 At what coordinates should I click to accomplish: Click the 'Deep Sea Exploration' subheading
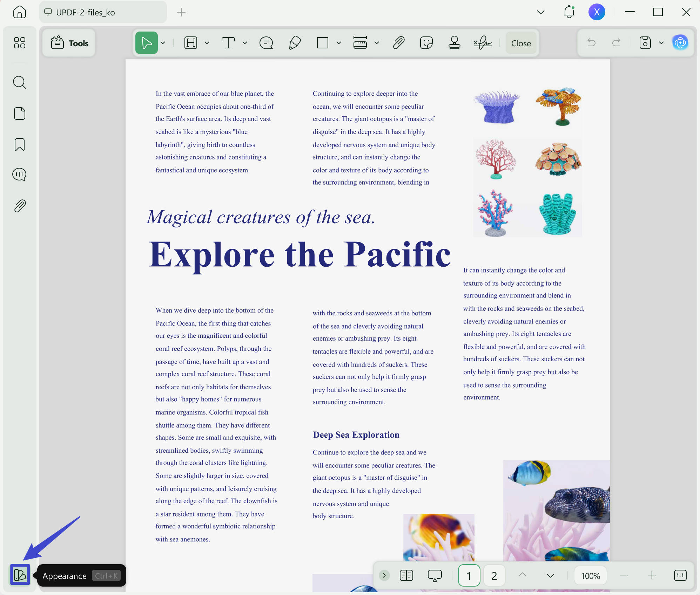pyautogui.click(x=356, y=435)
